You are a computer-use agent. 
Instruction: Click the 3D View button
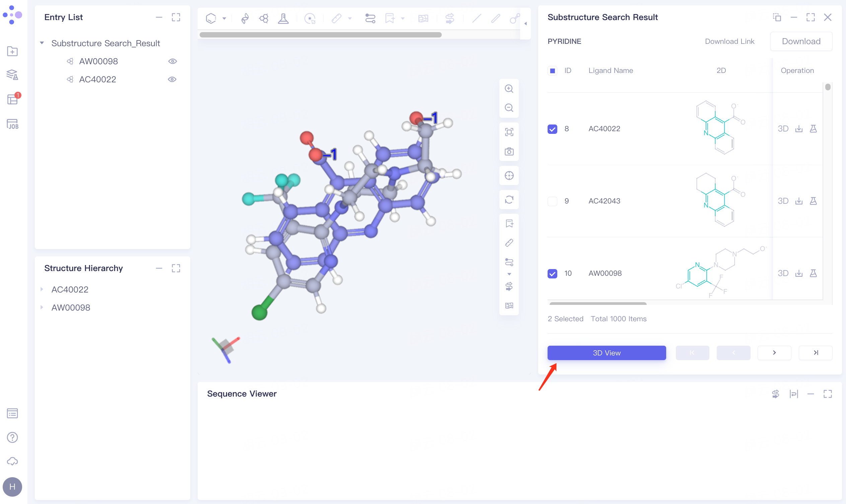(607, 353)
